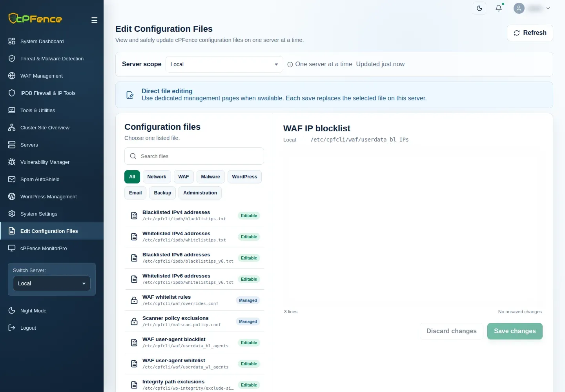Screen dimensions: 565x392
Task: Toggle the hamburger sidebar menu icon
Action: click(x=94, y=20)
